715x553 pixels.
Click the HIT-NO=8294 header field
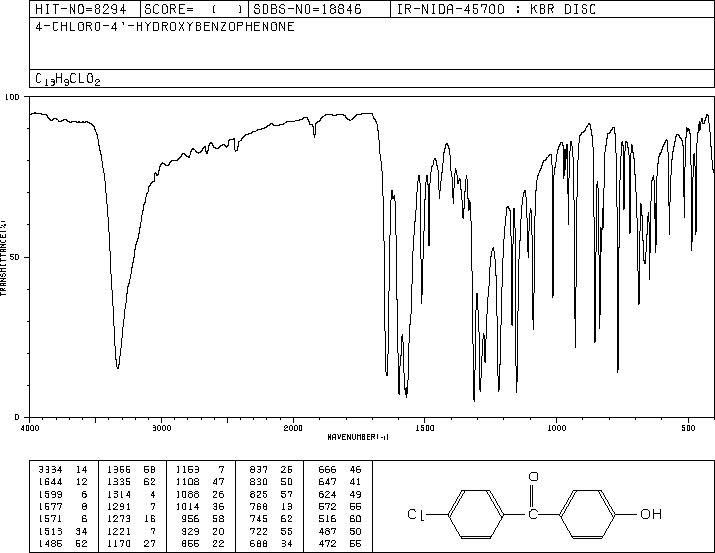[x=85, y=9]
